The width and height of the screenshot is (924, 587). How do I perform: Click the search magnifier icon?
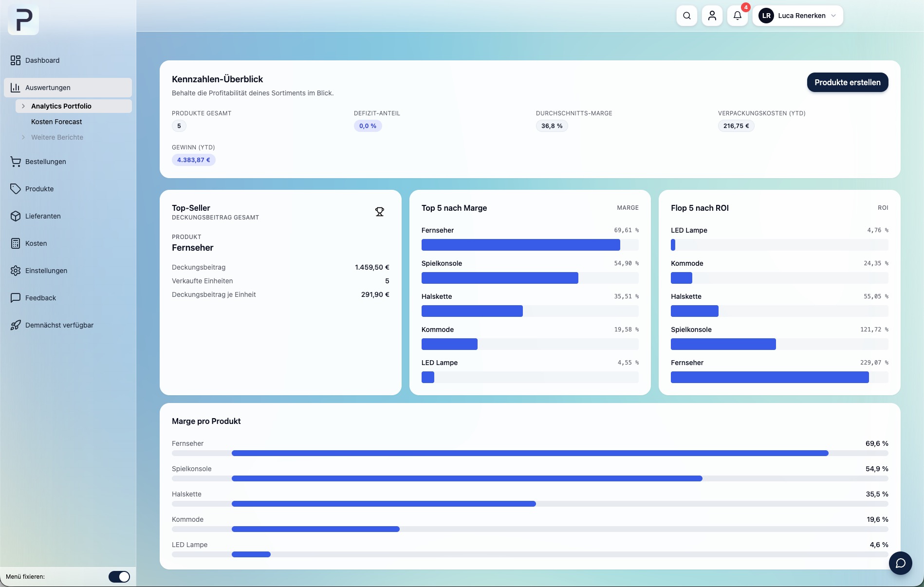tap(686, 16)
